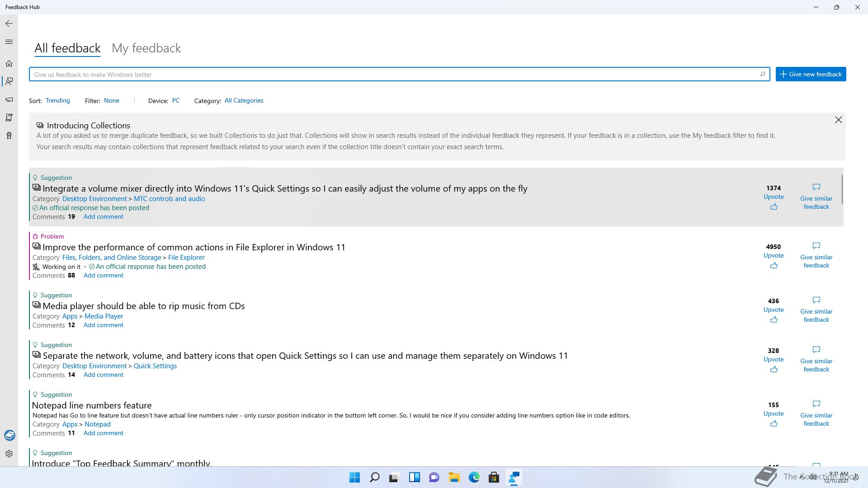
Task: Open Task View in taskbar
Action: click(x=394, y=477)
